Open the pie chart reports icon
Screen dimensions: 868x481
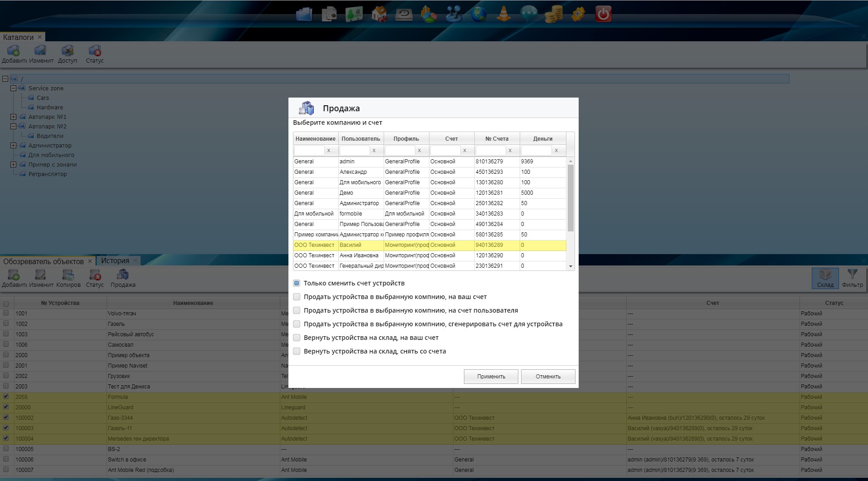click(x=429, y=14)
